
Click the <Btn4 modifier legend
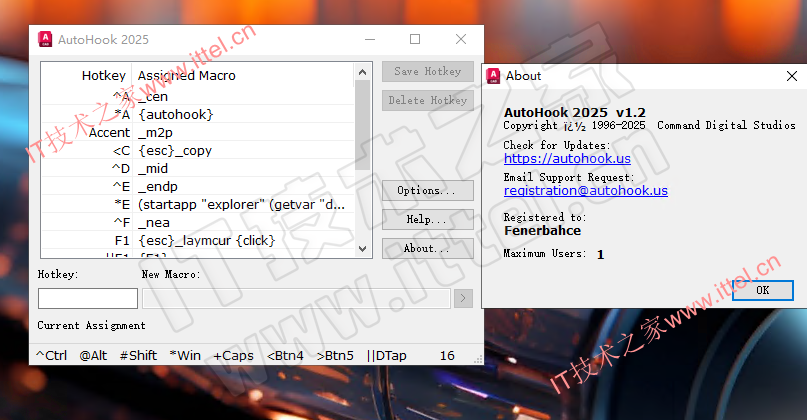(285, 356)
